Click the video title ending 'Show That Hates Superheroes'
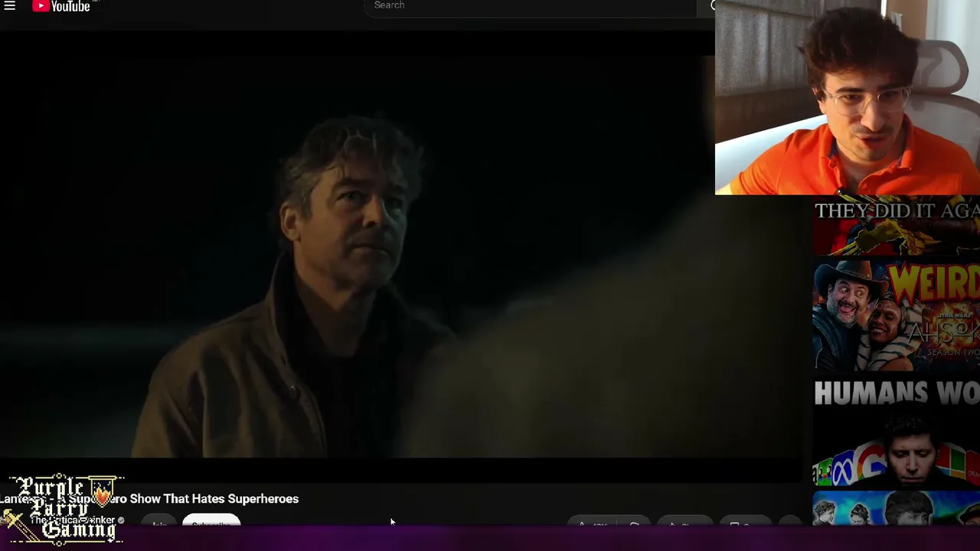Screen dimensions: 980x551 (x=149, y=499)
